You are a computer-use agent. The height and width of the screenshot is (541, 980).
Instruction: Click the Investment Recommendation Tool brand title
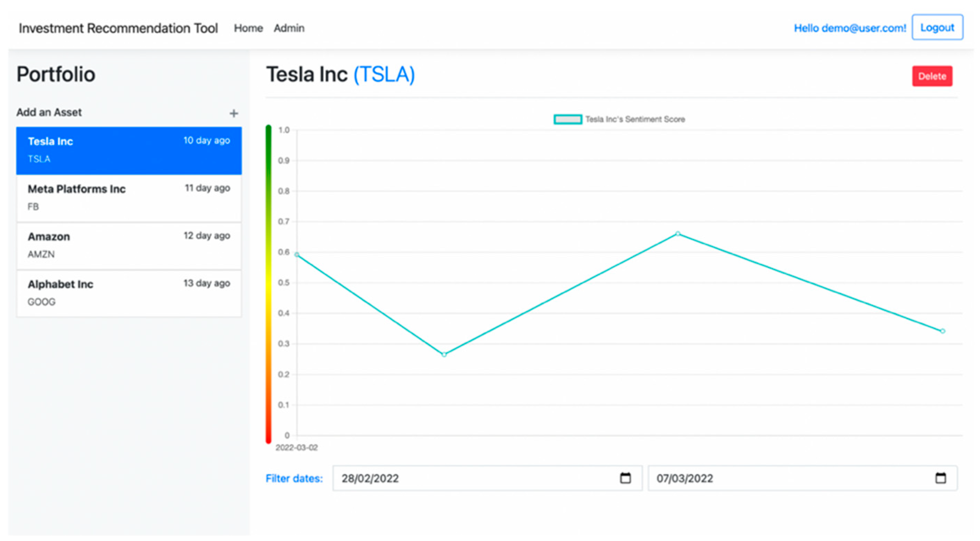[x=118, y=28]
